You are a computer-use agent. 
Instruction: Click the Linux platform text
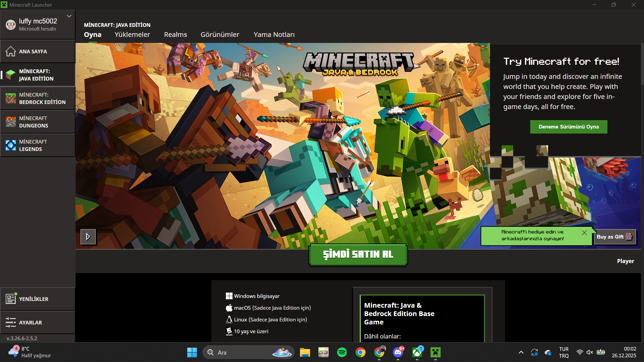[x=270, y=320]
